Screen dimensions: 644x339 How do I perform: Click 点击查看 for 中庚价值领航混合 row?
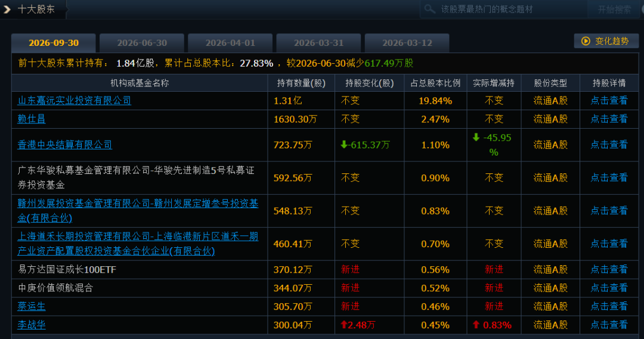pyautogui.click(x=609, y=288)
